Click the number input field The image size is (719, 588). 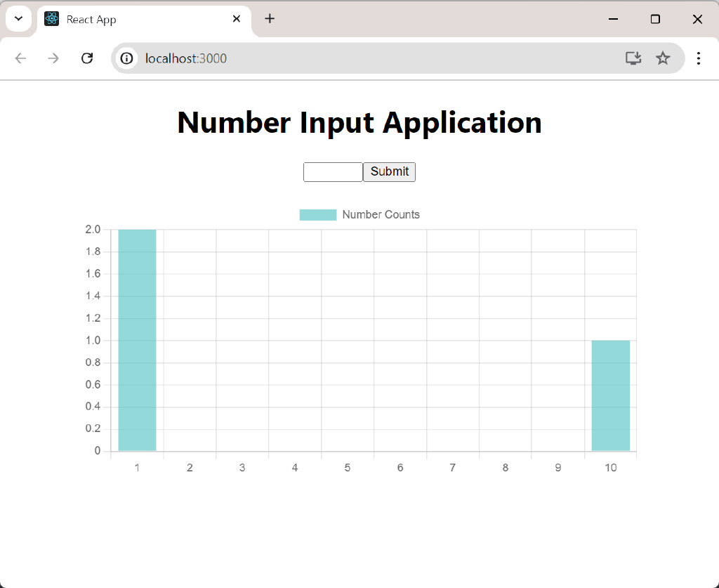pos(332,171)
